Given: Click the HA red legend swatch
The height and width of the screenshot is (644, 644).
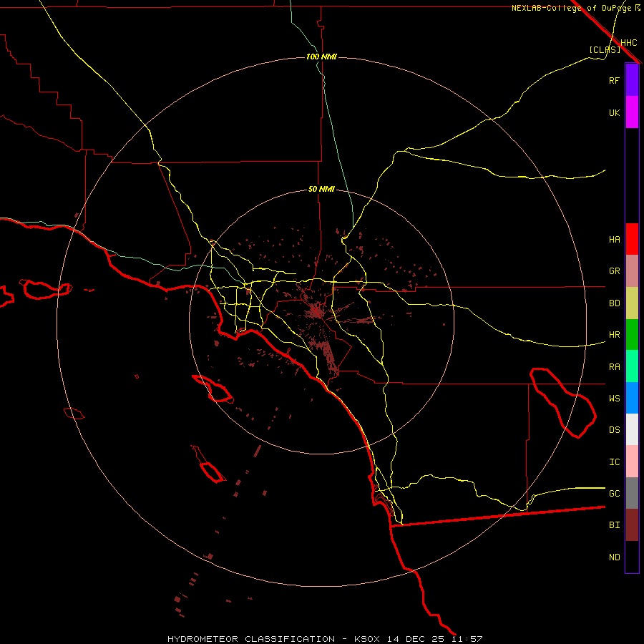Looking at the screenshot, I should (x=632, y=239).
